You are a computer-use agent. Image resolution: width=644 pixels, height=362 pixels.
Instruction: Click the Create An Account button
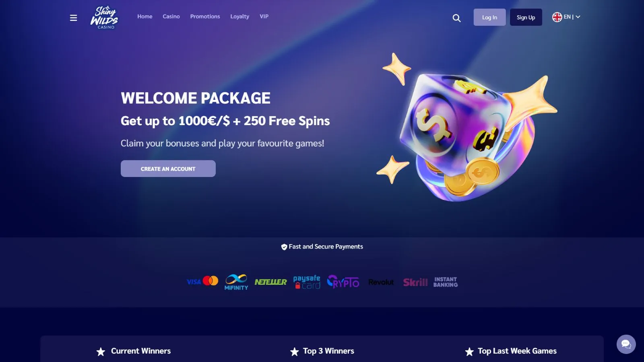tap(168, 169)
